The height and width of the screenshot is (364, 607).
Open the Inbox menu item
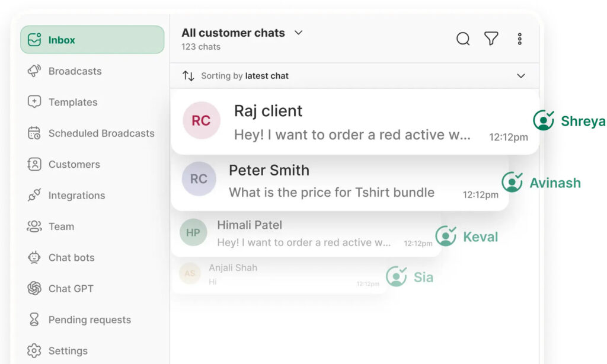point(92,40)
